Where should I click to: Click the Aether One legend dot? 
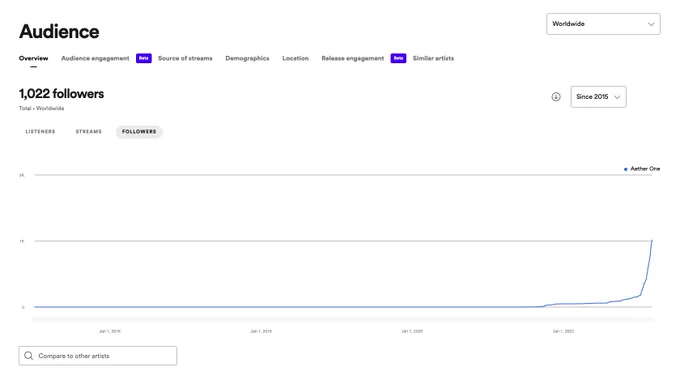pyautogui.click(x=625, y=169)
